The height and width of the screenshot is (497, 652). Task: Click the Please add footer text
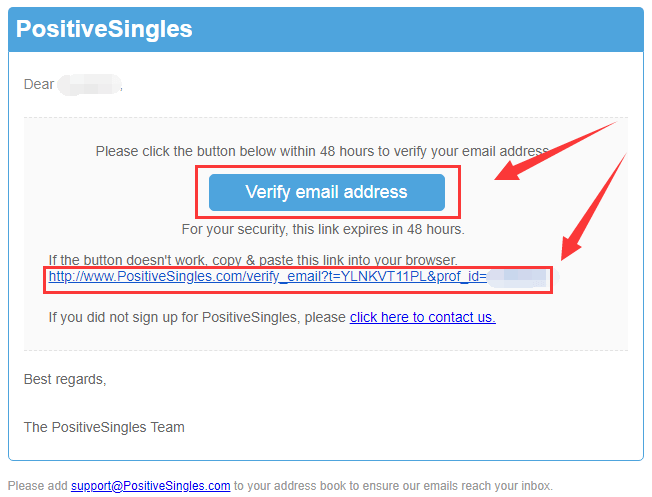37,486
